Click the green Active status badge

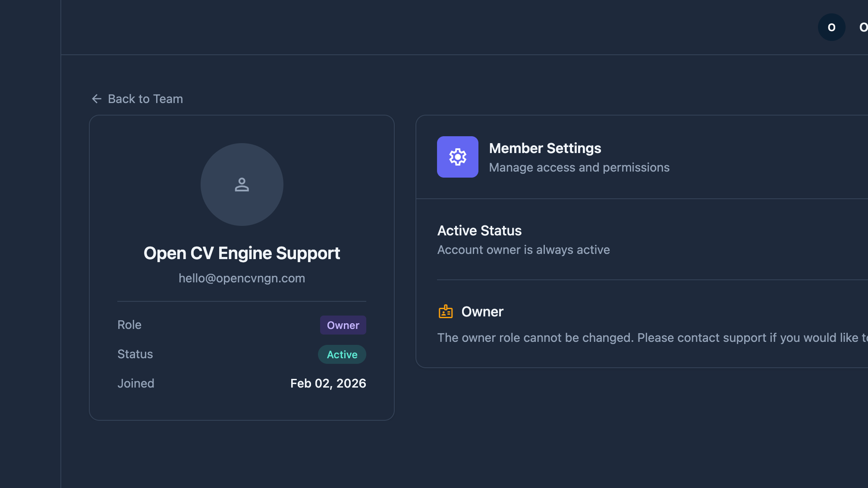[x=342, y=354]
